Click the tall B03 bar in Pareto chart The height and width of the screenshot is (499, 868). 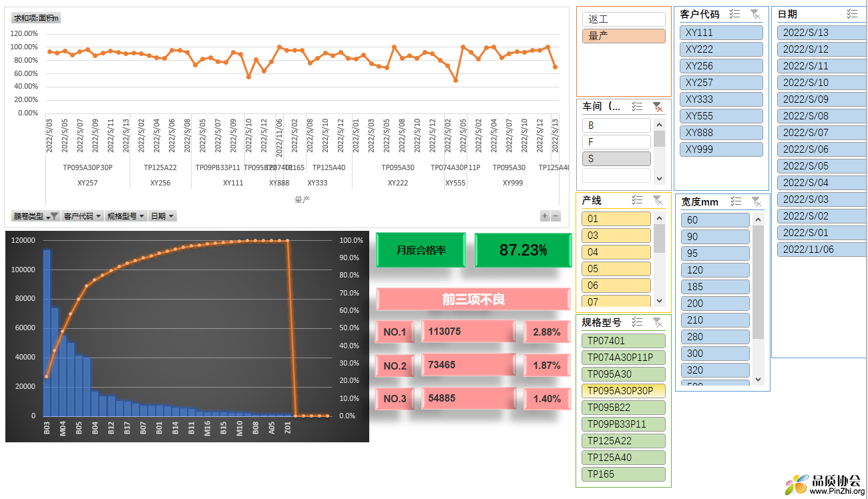[x=47, y=332]
